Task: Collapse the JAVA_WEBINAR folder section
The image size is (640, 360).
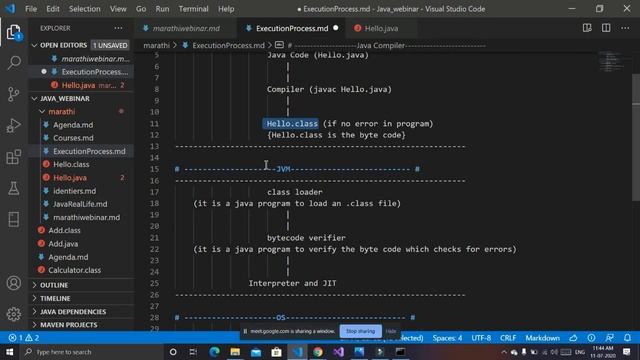Action: [81, 98]
